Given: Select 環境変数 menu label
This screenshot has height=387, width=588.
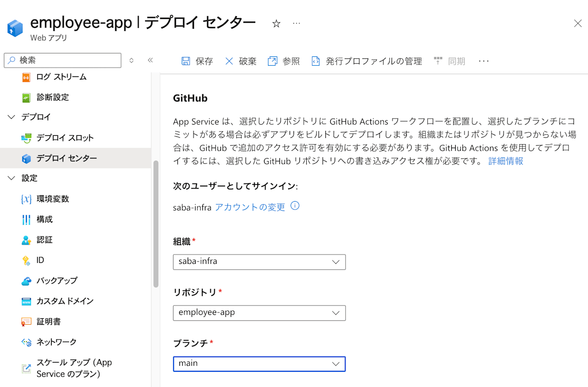Looking at the screenshot, I should tap(52, 199).
